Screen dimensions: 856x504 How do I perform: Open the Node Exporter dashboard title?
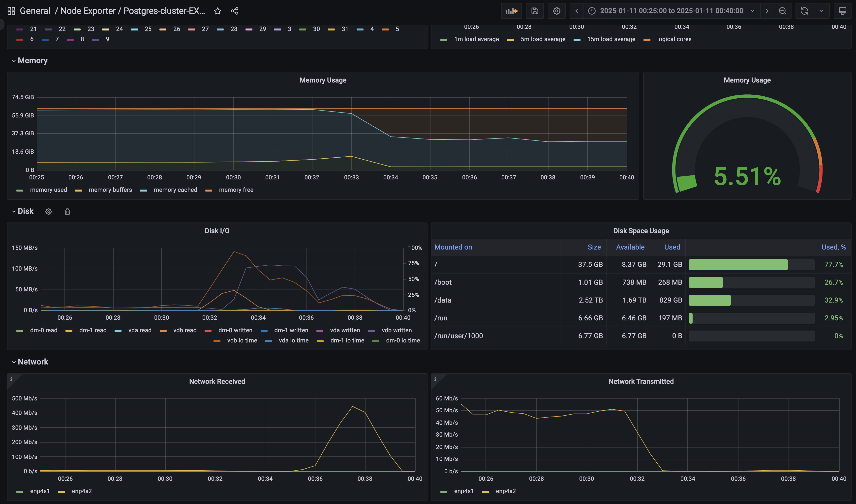click(x=132, y=11)
